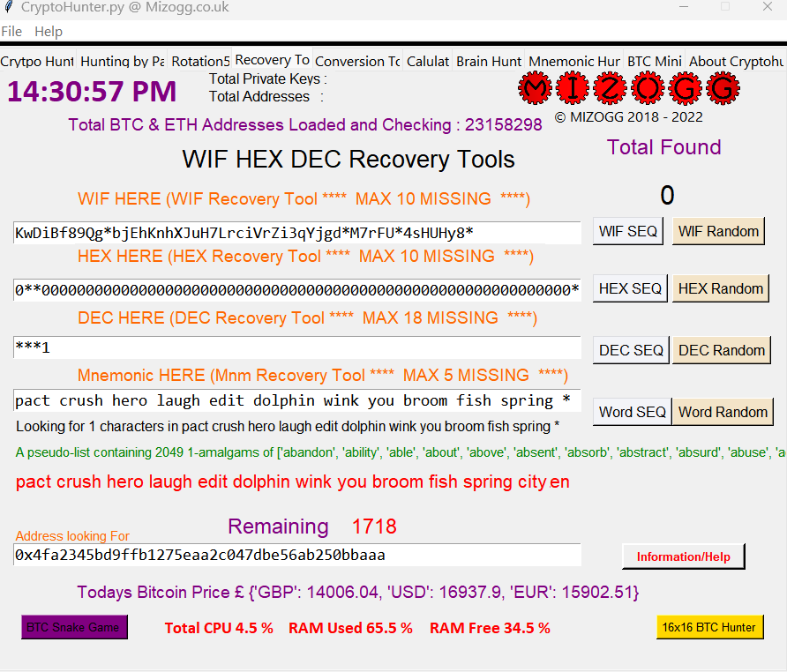Start HEX Random search

pyautogui.click(x=721, y=288)
